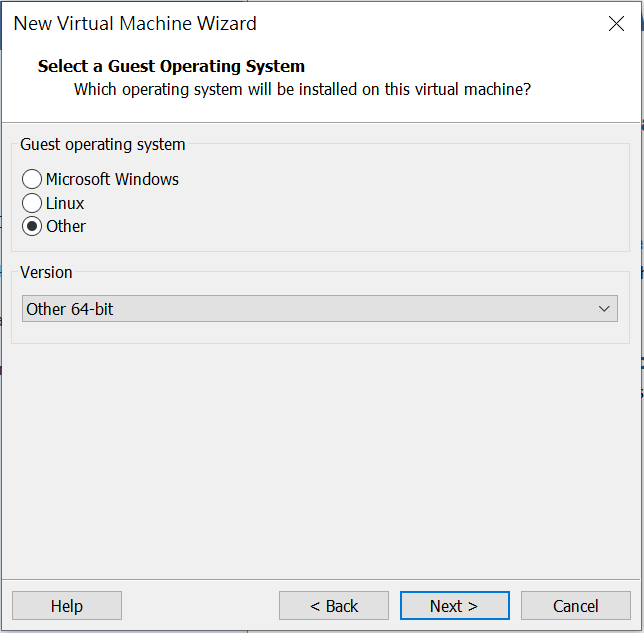This screenshot has height=633, width=644.
Task: Proceed with the Next > button
Action: 455,605
